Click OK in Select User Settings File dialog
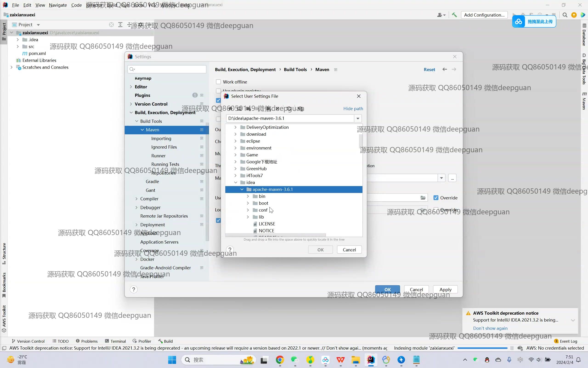The width and height of the screenshot is (588, 368). coord(320,250)
